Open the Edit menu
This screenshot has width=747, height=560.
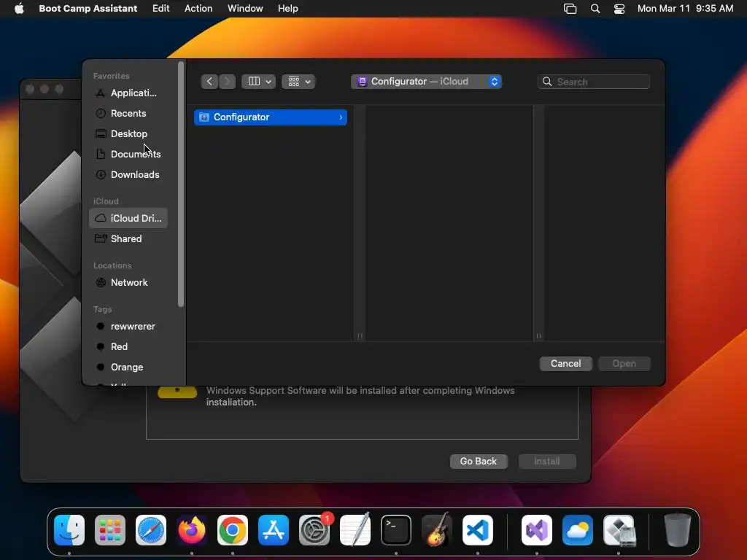pyautogui.click(x=160, y=8)
